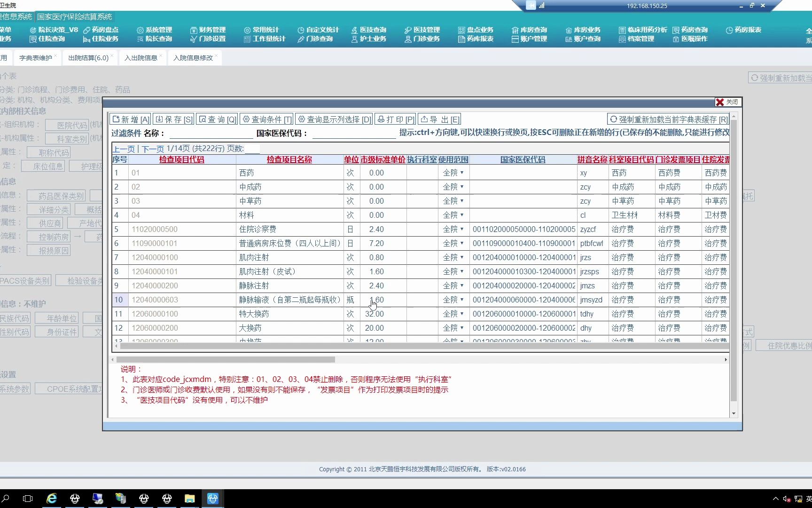Focus the 页数 input field
This screenshot has height=508, width=812.
tap(252, 149)
